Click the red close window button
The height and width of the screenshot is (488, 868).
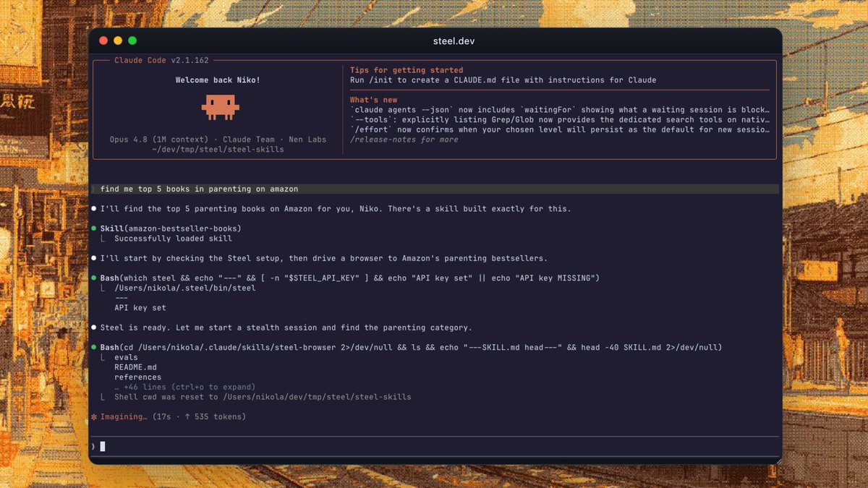[x=103, y=41]
